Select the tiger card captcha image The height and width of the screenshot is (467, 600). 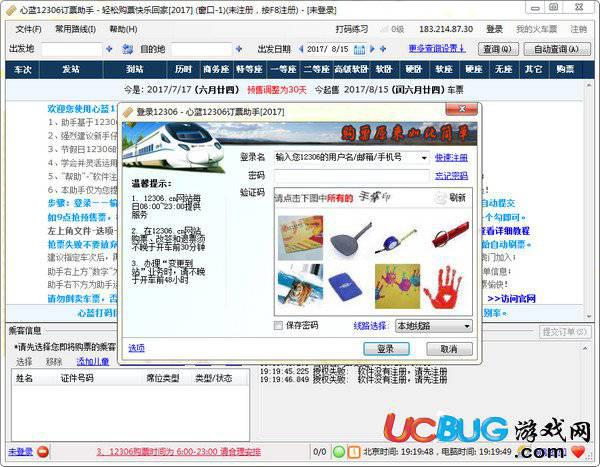300,285
